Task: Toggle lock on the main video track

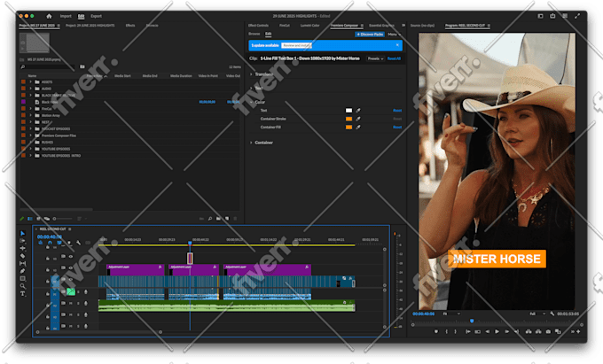Action: pos(48,282)
